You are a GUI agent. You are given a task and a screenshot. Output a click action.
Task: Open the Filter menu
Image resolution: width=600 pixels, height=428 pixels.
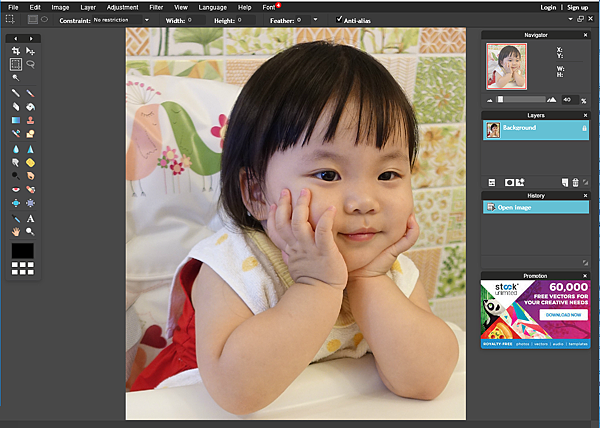(156, 7)
